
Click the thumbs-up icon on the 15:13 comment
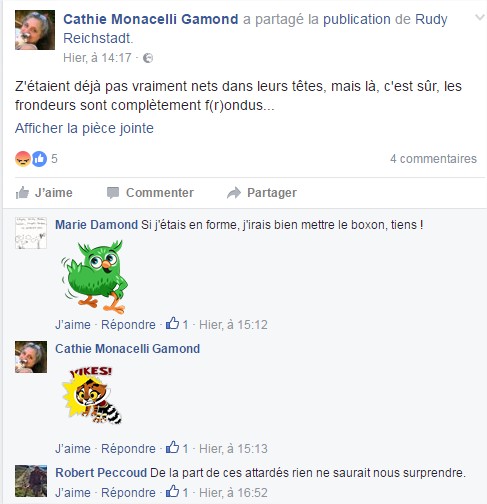pos(172,448)
